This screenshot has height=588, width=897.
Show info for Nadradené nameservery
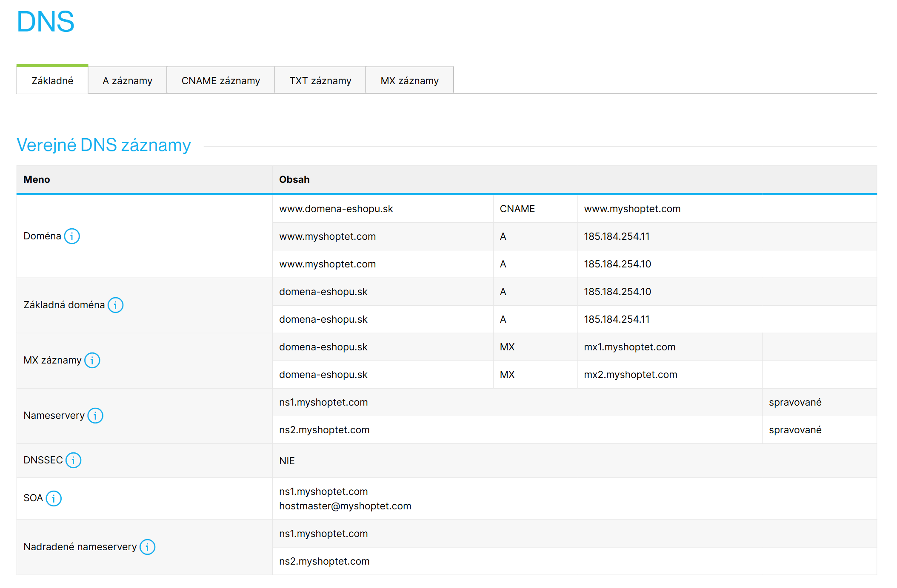point(147,547)
